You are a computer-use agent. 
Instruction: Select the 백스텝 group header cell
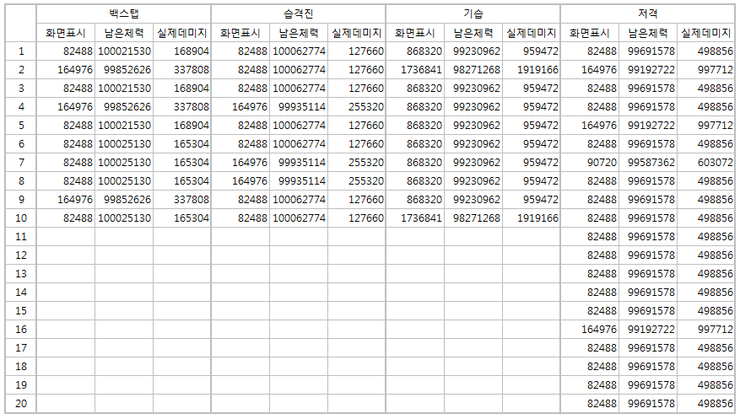124,14
